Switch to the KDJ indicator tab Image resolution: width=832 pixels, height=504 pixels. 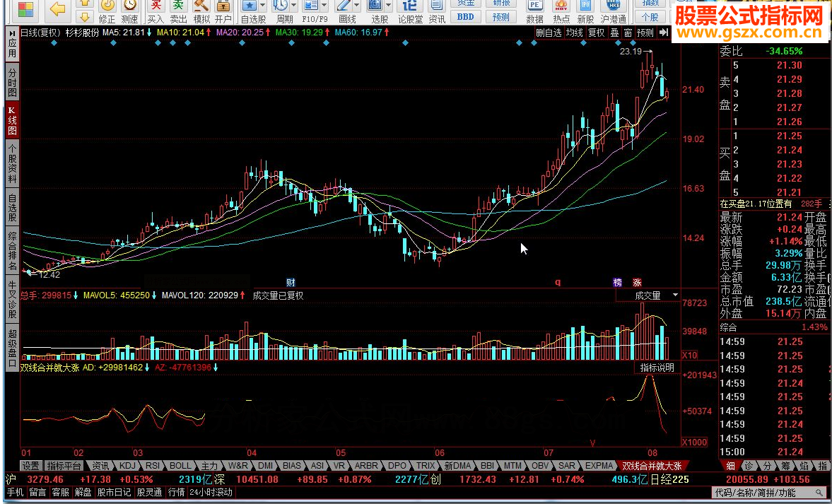128,466
